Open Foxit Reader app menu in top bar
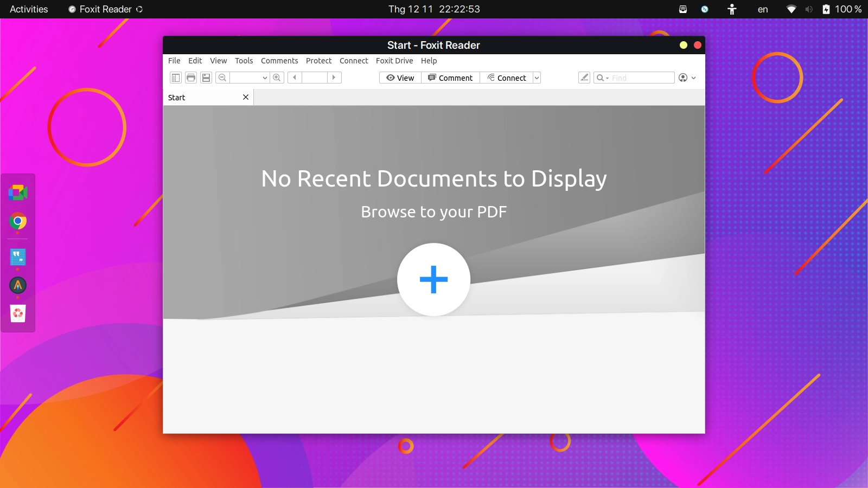The width and height of the screenshot is (868, 488). 106,9
